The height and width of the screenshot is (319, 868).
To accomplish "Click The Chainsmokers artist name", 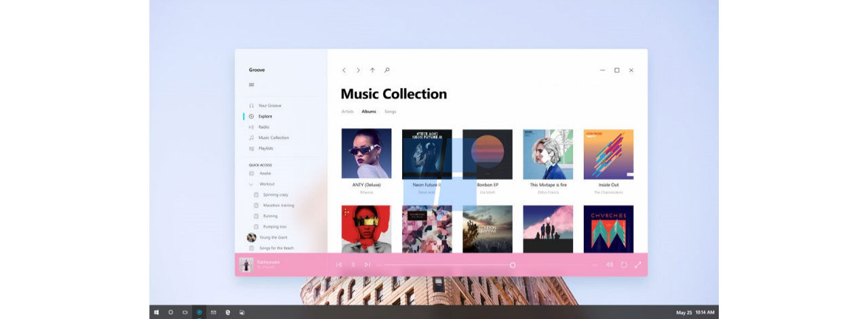I will (x=608, y=192).
